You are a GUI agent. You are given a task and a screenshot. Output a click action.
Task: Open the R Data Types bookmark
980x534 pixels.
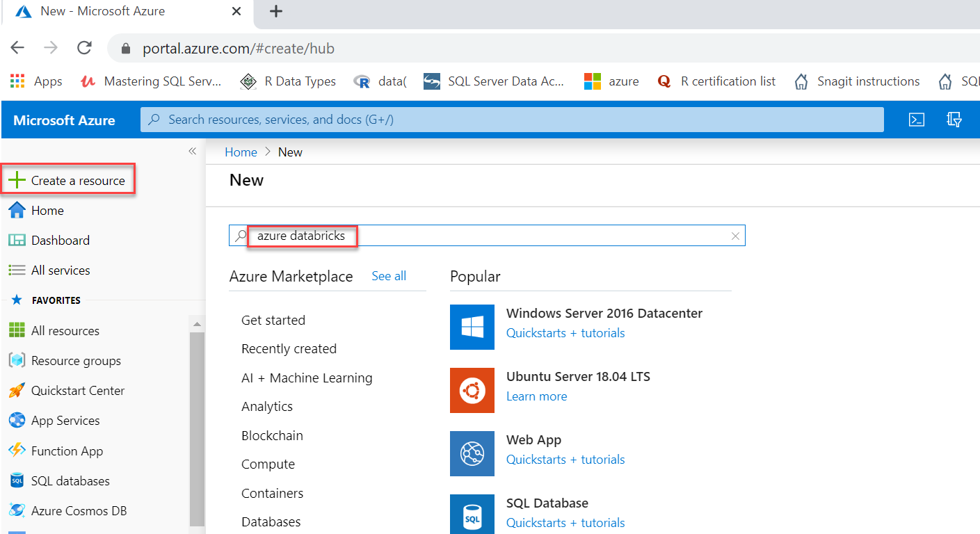288,81
